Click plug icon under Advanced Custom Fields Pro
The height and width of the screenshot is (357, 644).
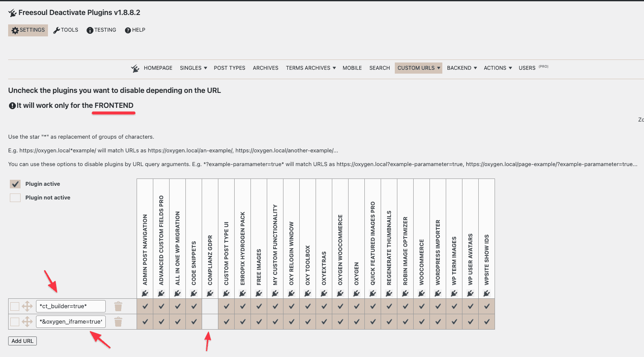click(x=161, y=293)
